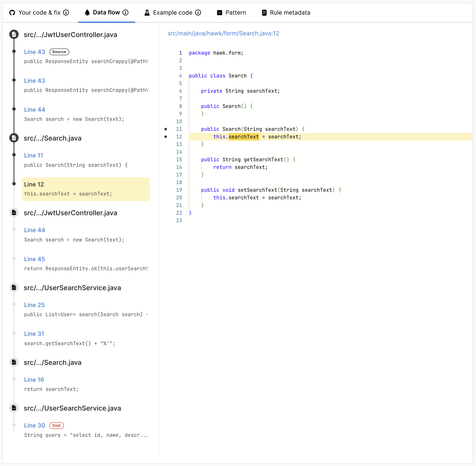476x466 pixels.
Task: Select the Line 16 return searchText step
Action: point(34,380)
